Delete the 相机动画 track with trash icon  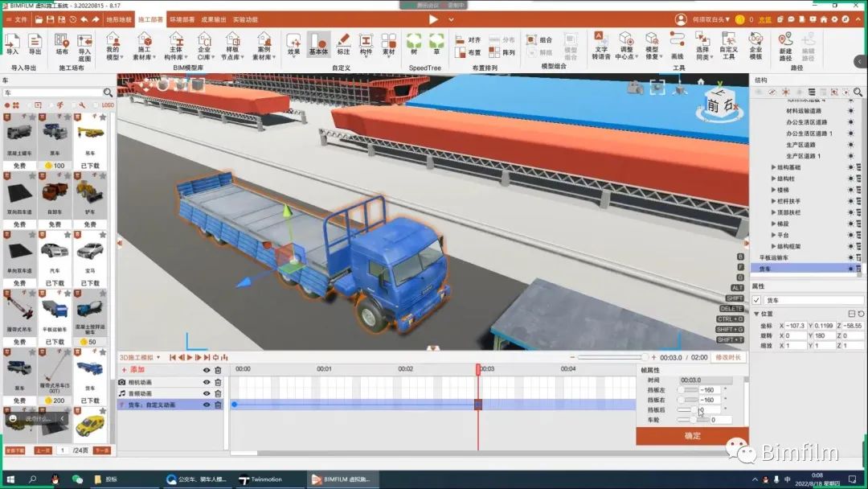click(x=218, y=382)
